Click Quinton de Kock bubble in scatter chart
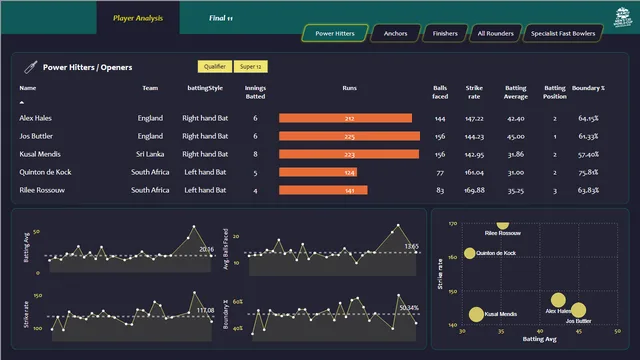 point(469,253)
